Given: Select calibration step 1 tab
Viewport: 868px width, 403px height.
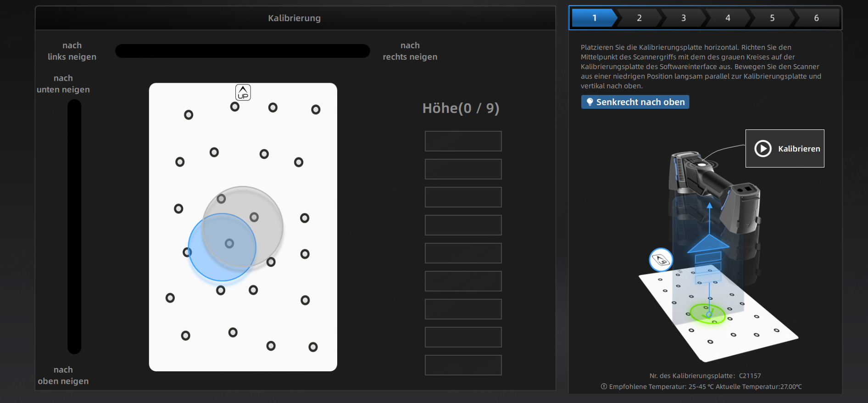Looking at the screenshot, I should click(x=594, y=18).
